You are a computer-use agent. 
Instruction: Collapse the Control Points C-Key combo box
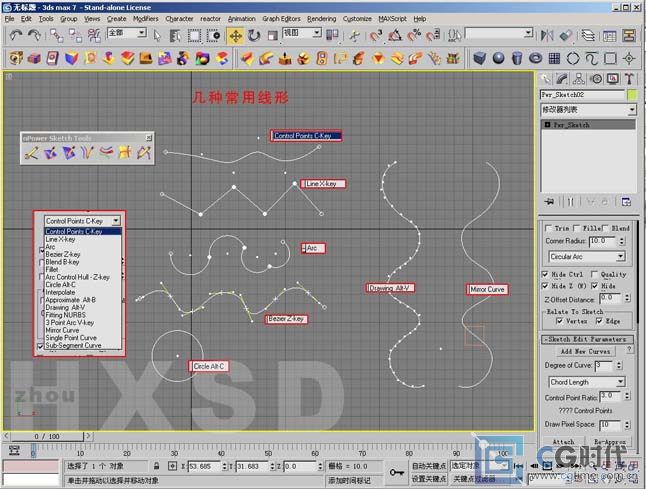[116, 221]
